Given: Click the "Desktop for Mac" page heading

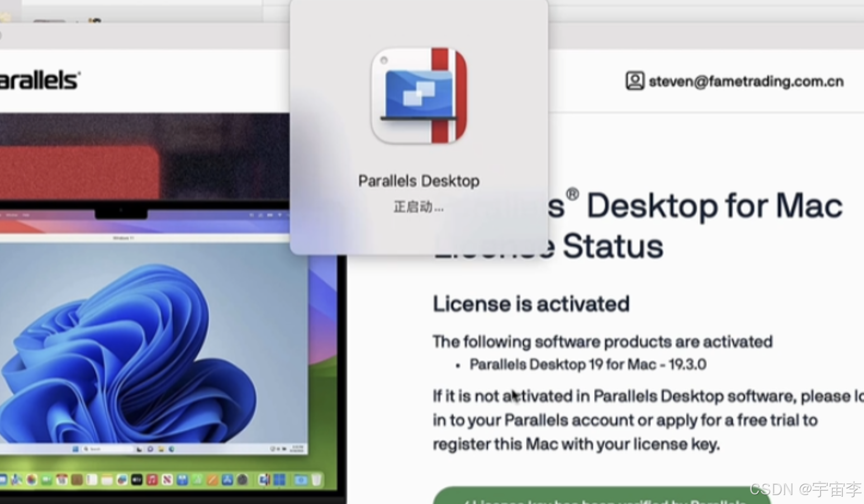Looking at the screenshot, I should (714, 206).
